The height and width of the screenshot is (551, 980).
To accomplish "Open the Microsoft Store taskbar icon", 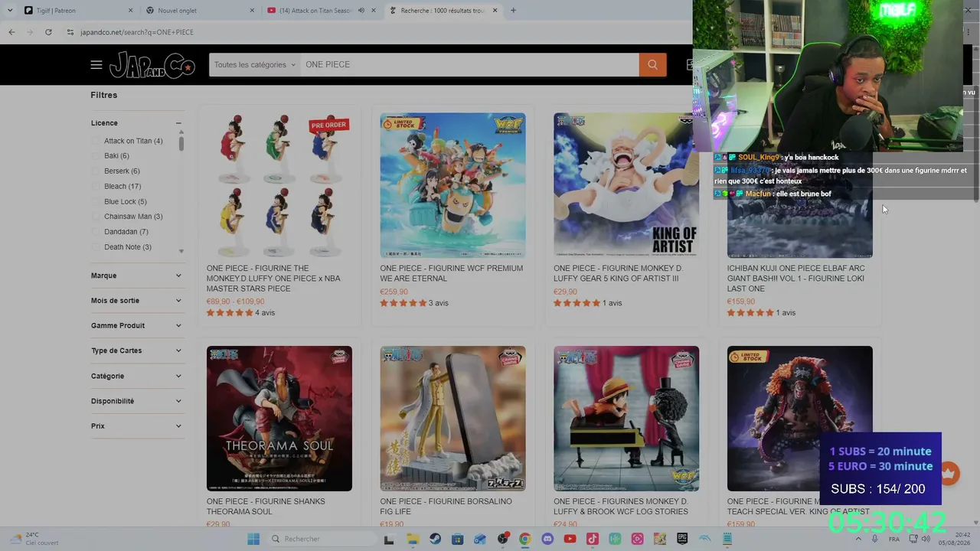I will 457,539.
